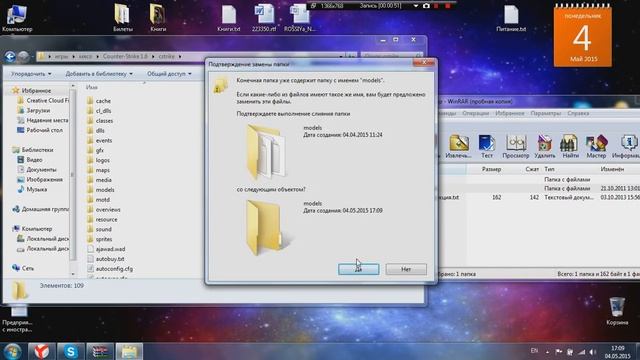Select the overviews folder
Image resolution: width=640 pixels, height=360 pixels.
click(x=104, y=209)
